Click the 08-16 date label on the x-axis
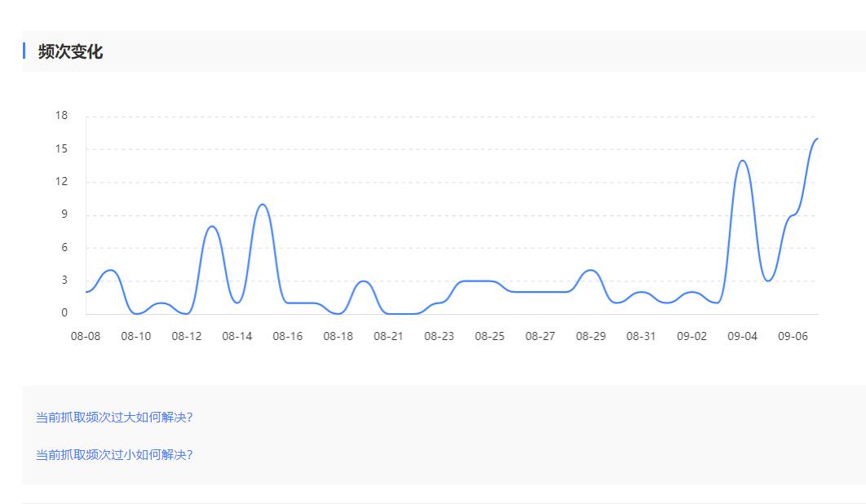Viewport: 866px width, 504px height. (x=287, y=336)
